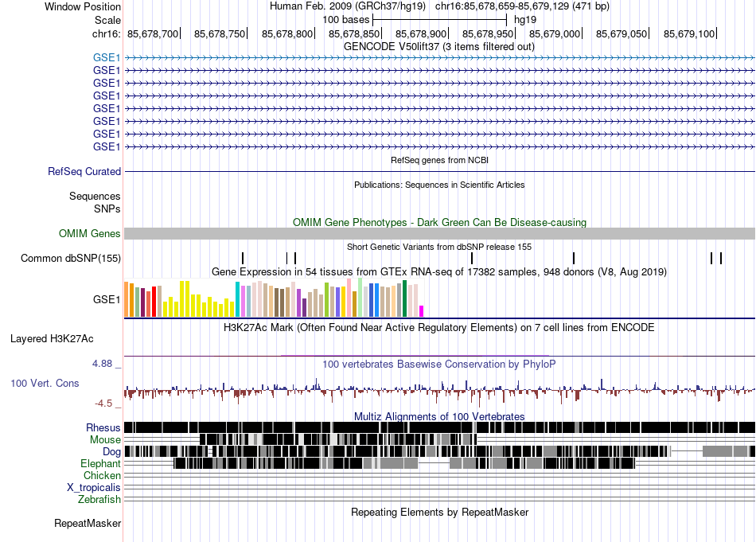Click the rightmost dbSNP variant marker

(x=721, y=258)
